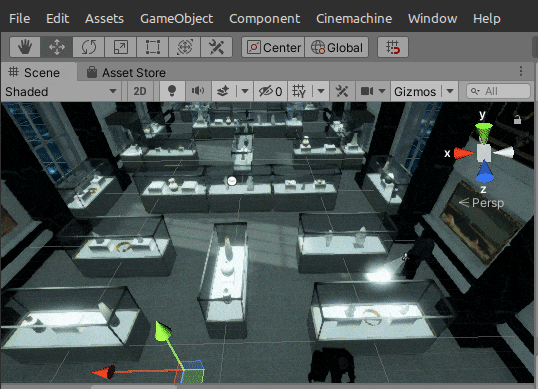Open the Cinemachine menu
This screenshot has height=389, width=538.
[x=354, y=19]
